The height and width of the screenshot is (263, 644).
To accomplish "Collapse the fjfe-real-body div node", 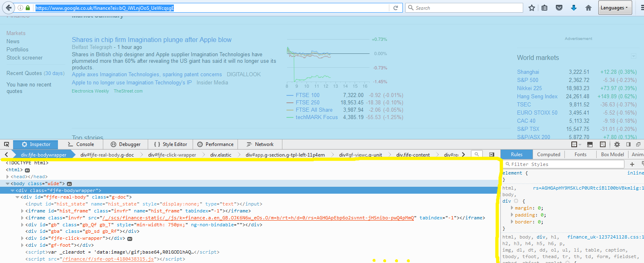I will point(18,197).
